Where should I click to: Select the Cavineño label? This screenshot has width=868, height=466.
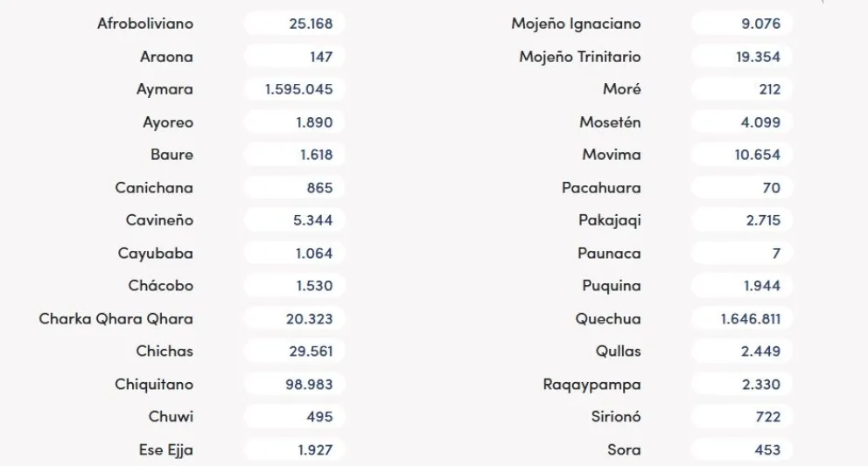point(159,220)
